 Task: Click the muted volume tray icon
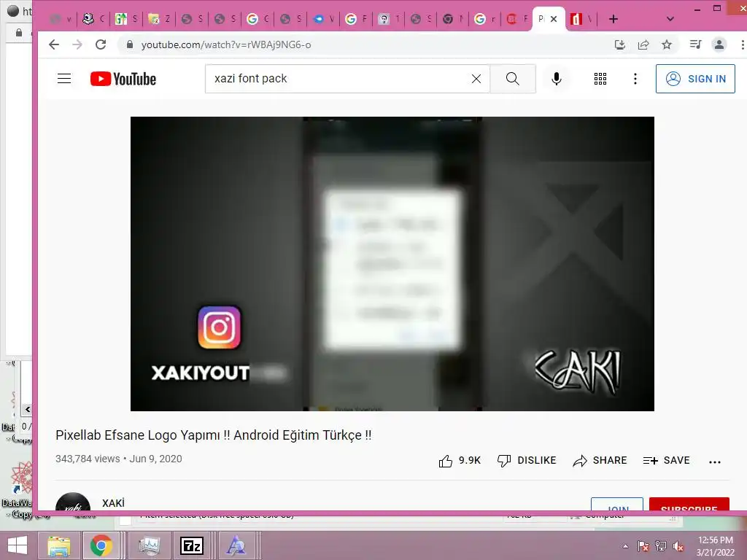point(678,546)
